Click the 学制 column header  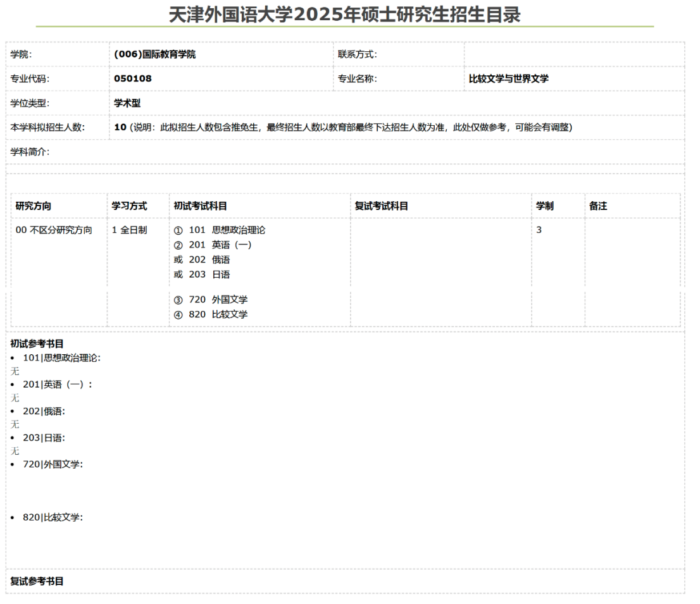coord(545,206)
